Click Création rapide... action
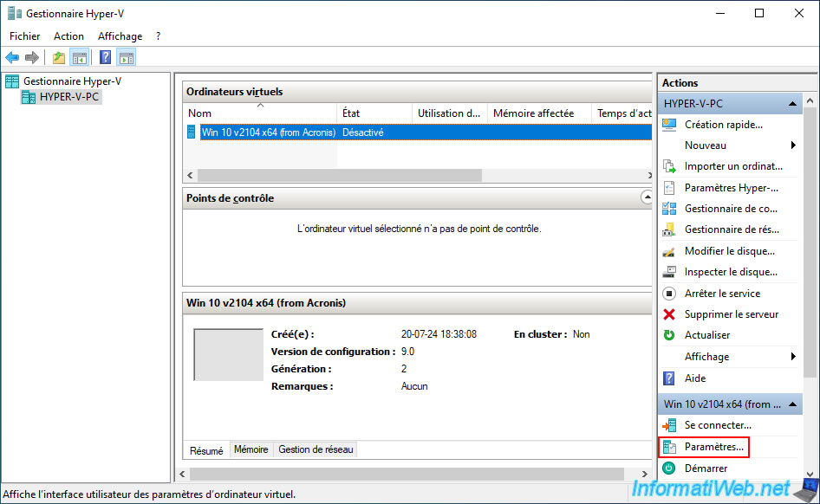820x504 pixels. click(723, 125)
